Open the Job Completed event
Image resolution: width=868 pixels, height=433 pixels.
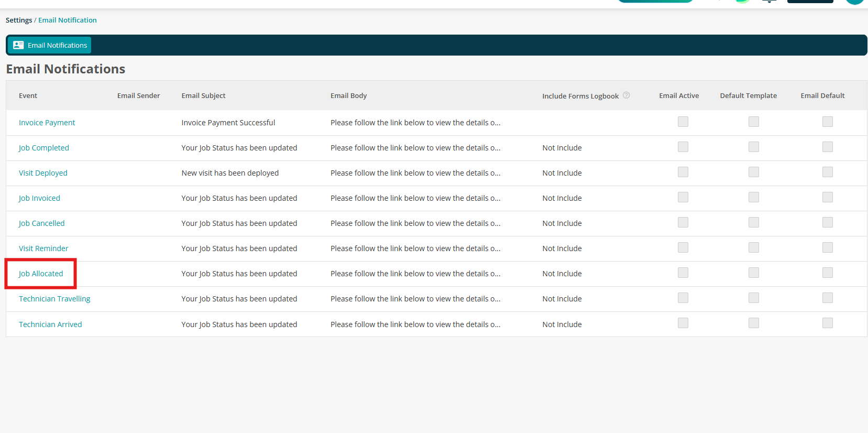pos(44,148)
